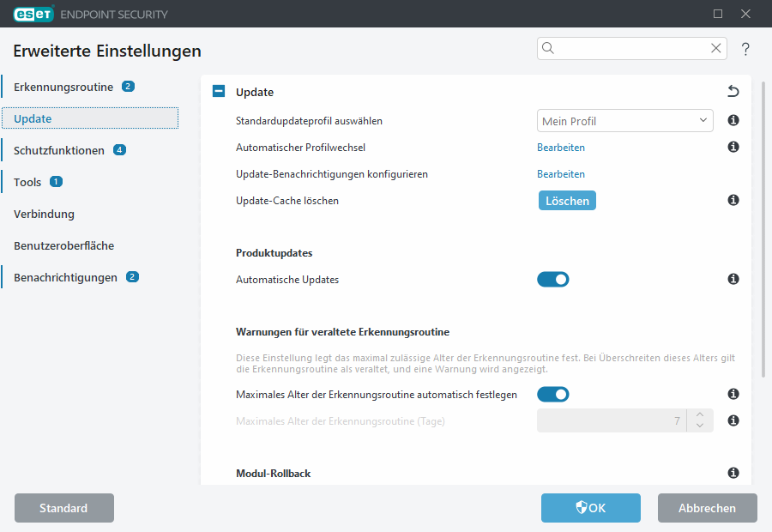Click the magnifier icon in the search box
Viewport: 772px width, 532px height.
point(549,48)
